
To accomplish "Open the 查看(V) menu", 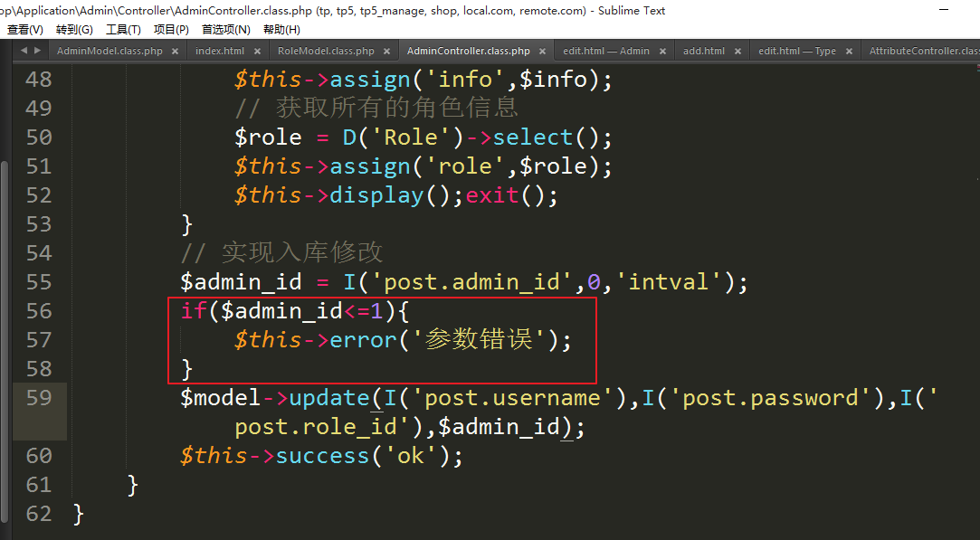I will pyautogui.click(x=24, y=30).
